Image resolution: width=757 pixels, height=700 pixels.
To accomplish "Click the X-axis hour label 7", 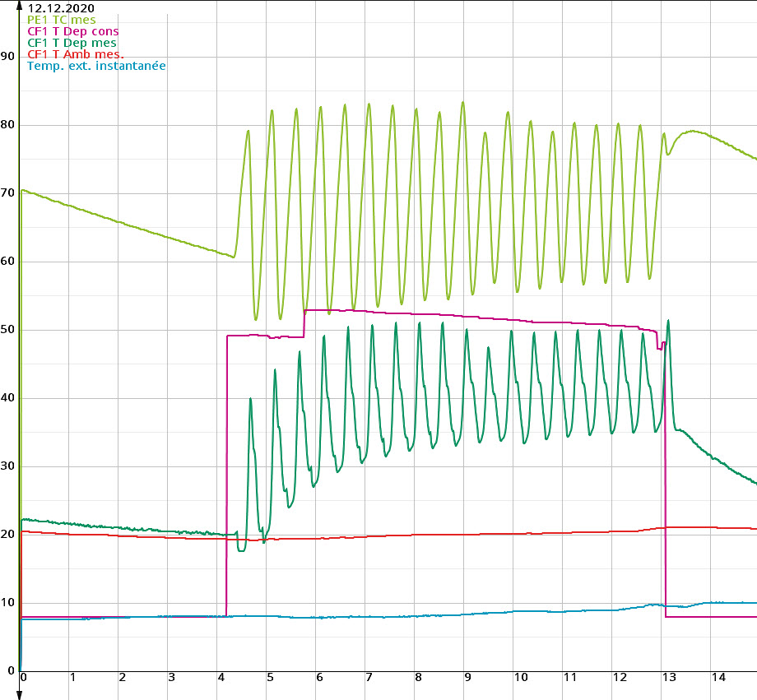I will point(369,677).
